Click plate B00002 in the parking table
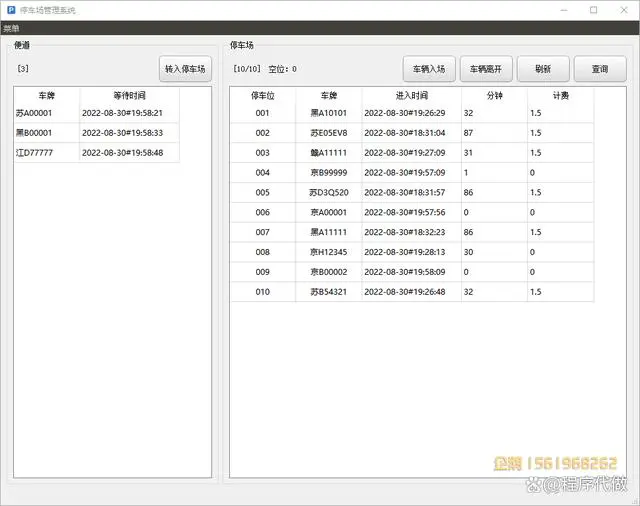This screenshot has width=640, height=506. pos(329,272)
